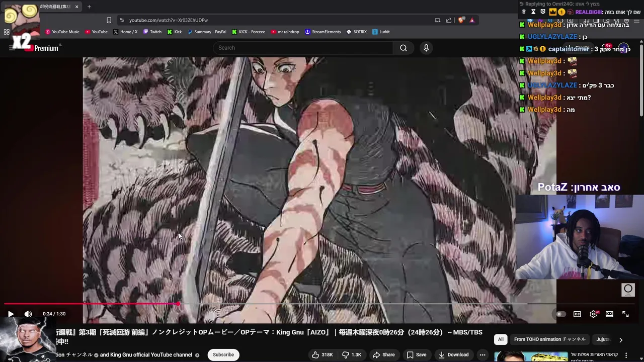
Task: Go to the YouTube Premium home logo
Action: (x=42, y=48)
